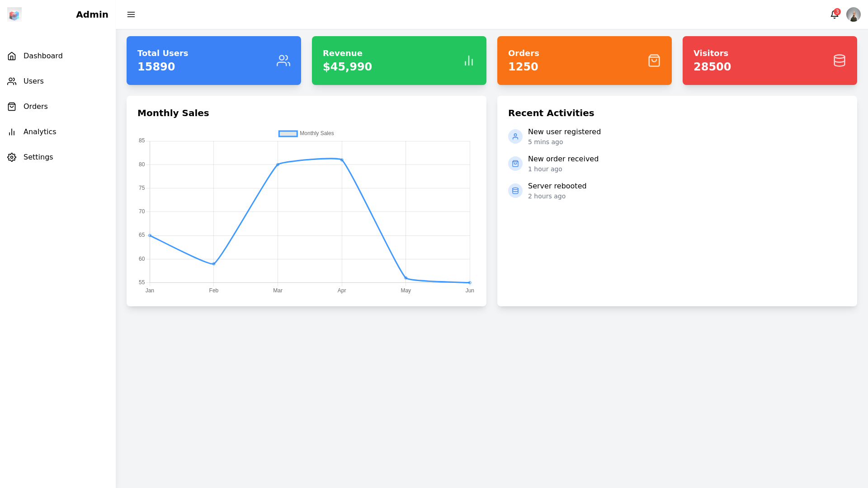Click the Admin title text
Image resolution: width=868 pixels, height=488 pixels.
pos(92,14)
